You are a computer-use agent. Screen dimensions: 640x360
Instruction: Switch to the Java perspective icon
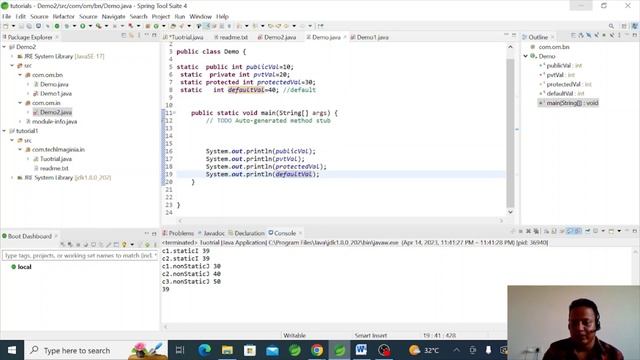tap(635, 26)
